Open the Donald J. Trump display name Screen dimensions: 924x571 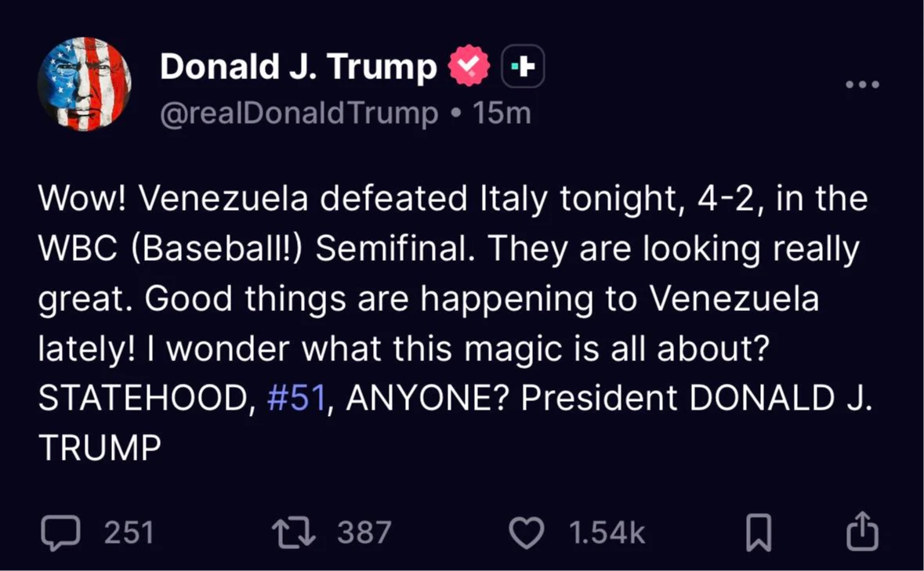(298, 68)
